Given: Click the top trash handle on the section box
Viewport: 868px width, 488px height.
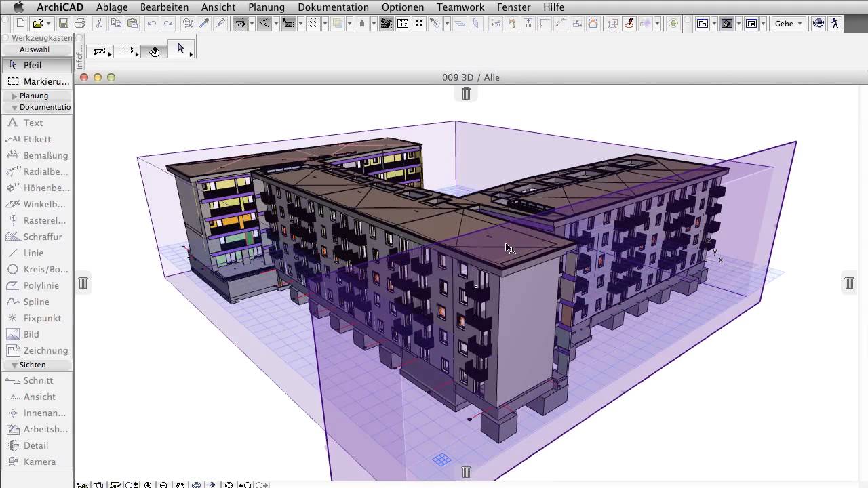Looking at the screenshot, I should (x=466, y=94).
